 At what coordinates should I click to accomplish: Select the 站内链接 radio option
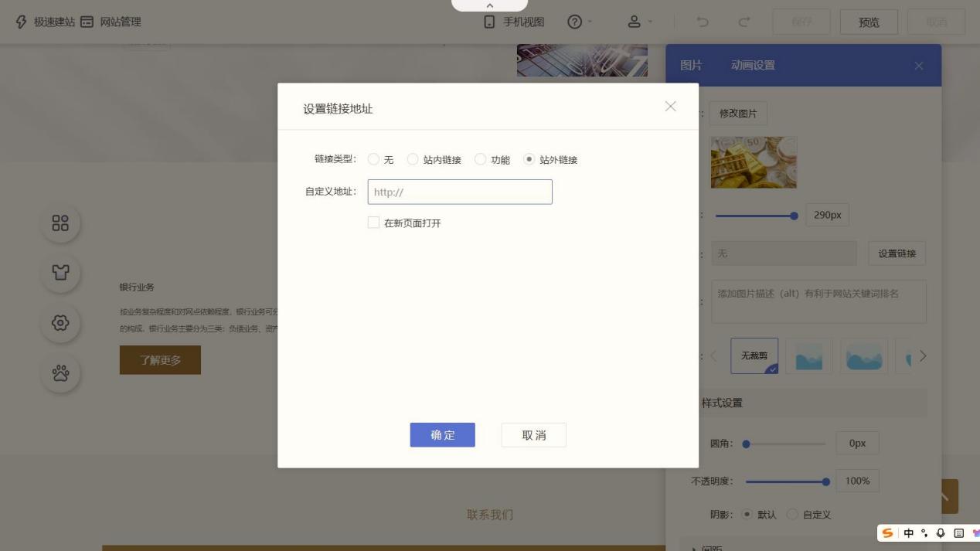click(413, 159)
